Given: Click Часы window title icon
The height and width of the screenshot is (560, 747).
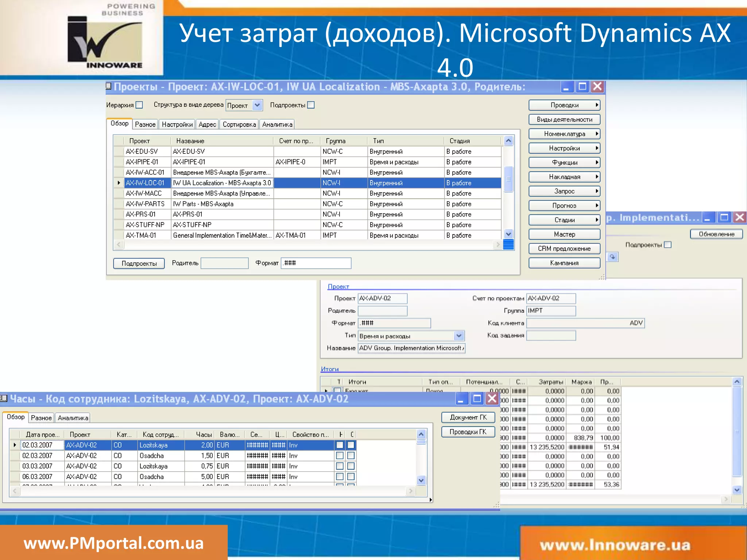Looking at the screenshot, I should pyautogui.click(x=4, y=398).
